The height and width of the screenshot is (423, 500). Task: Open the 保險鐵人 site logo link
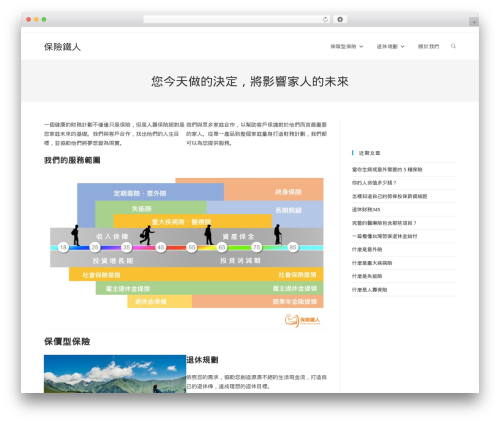(62, 47)
